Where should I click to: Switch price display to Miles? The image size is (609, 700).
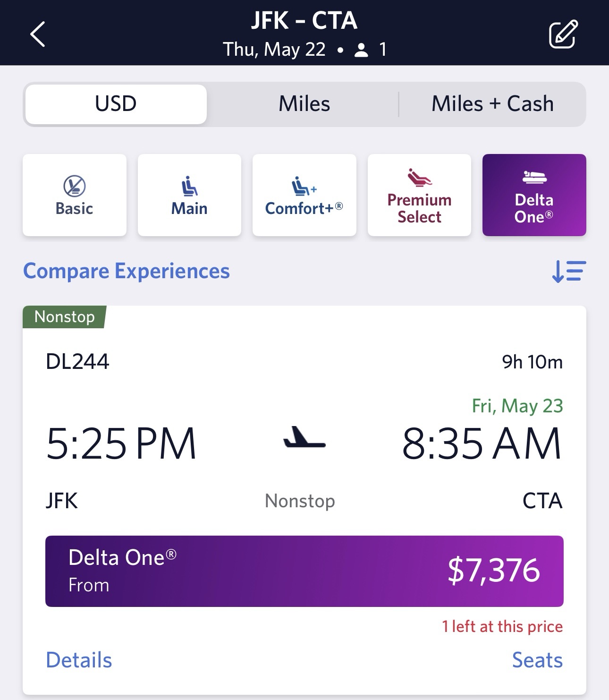304,104
